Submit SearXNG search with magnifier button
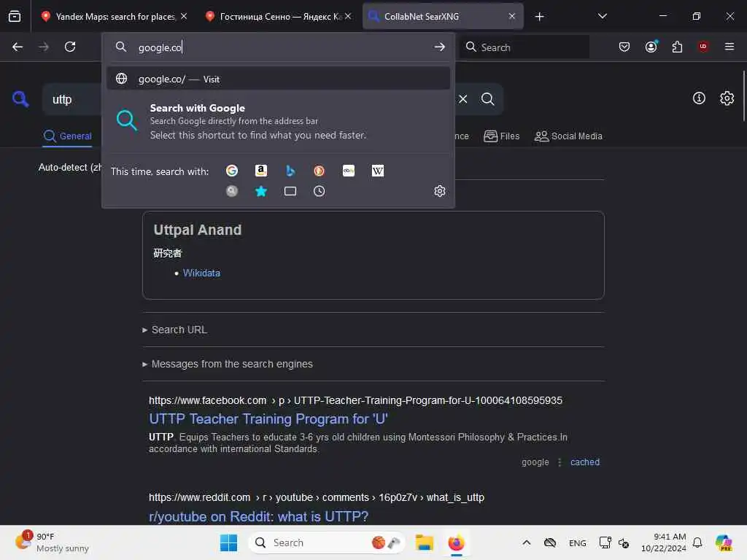This screenshot has height=560, width=747. click(x=488, y=99)
